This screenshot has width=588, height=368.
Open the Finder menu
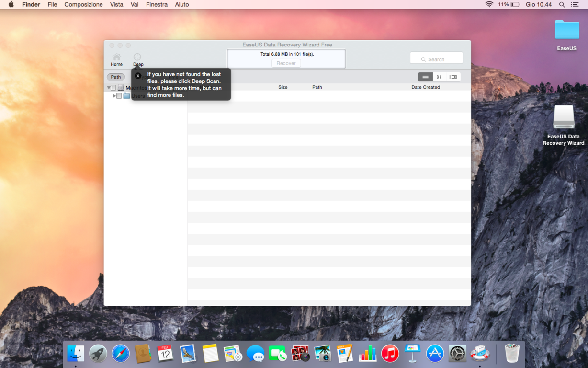coord(31,4)
